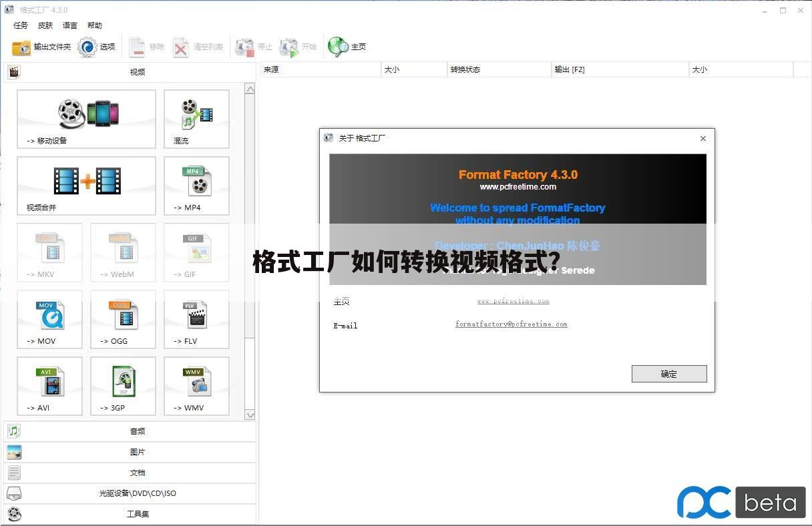812x526 pixels.
Task: Choose the -> MOV conversion format
Action: (49, 319)
